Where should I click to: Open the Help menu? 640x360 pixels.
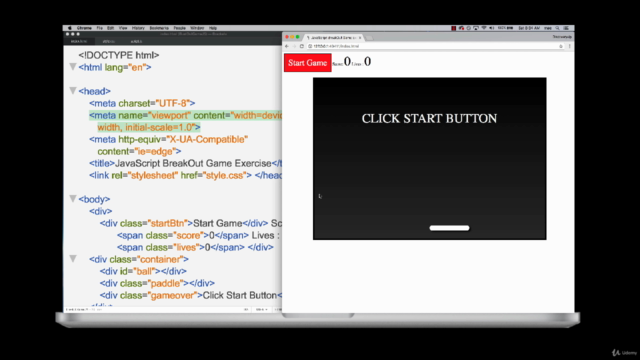[213, 28]
